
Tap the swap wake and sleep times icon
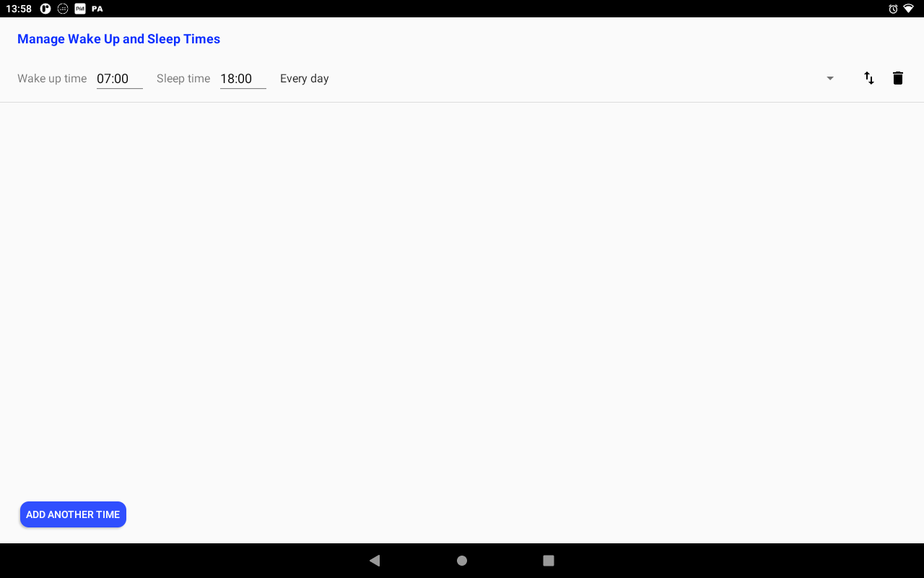(869, 78)
